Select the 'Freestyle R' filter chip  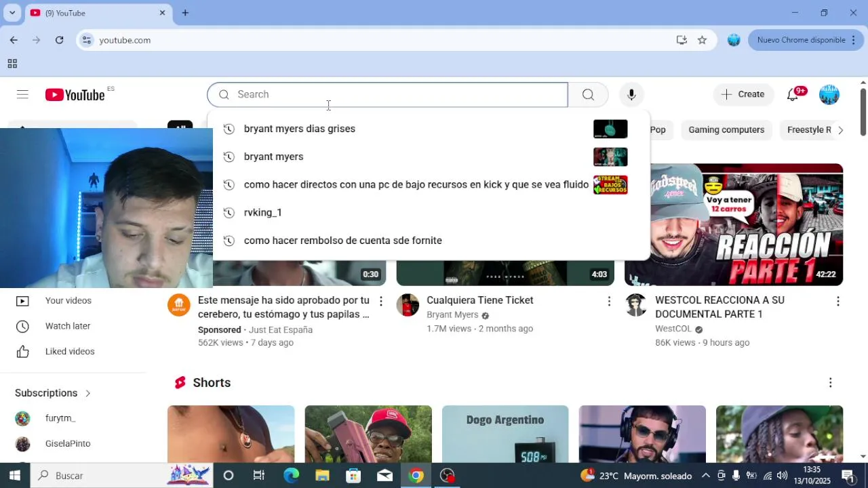808,129
